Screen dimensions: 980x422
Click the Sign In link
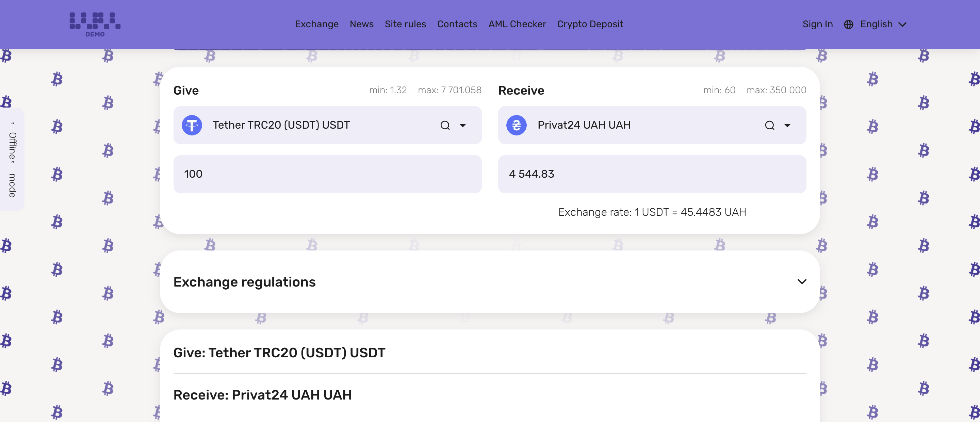point(818,25)
